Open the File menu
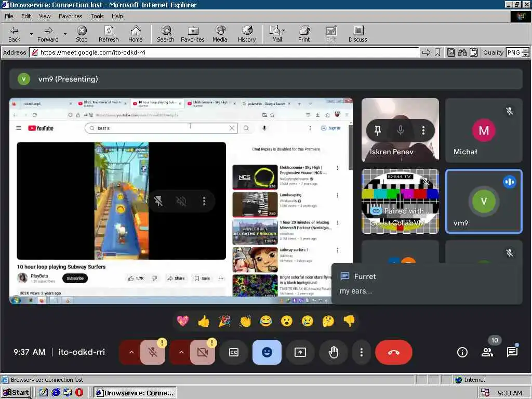This screenshot has height=399, width=532. [9, 16]
